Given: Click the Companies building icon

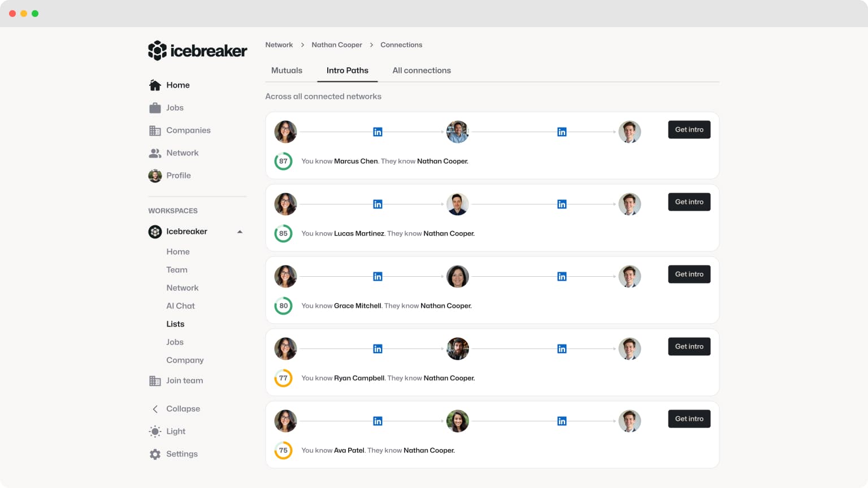Looking at the screenshot, I should point(155,130).
